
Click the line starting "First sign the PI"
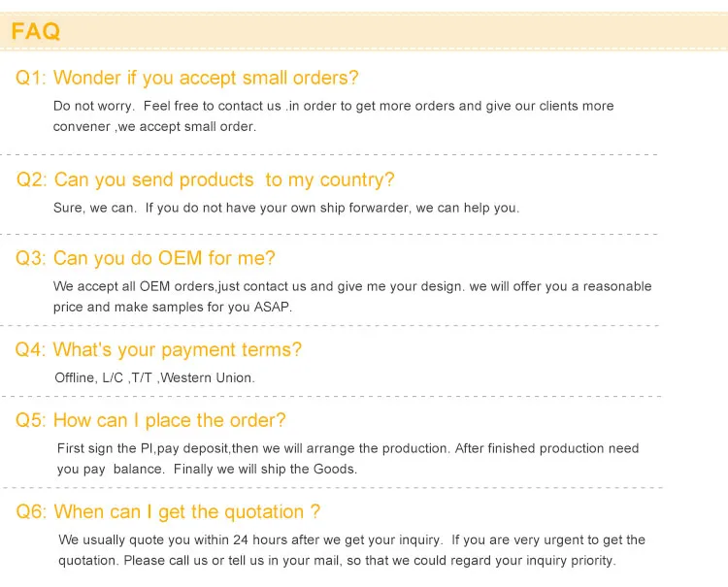[x=347, y=448]
